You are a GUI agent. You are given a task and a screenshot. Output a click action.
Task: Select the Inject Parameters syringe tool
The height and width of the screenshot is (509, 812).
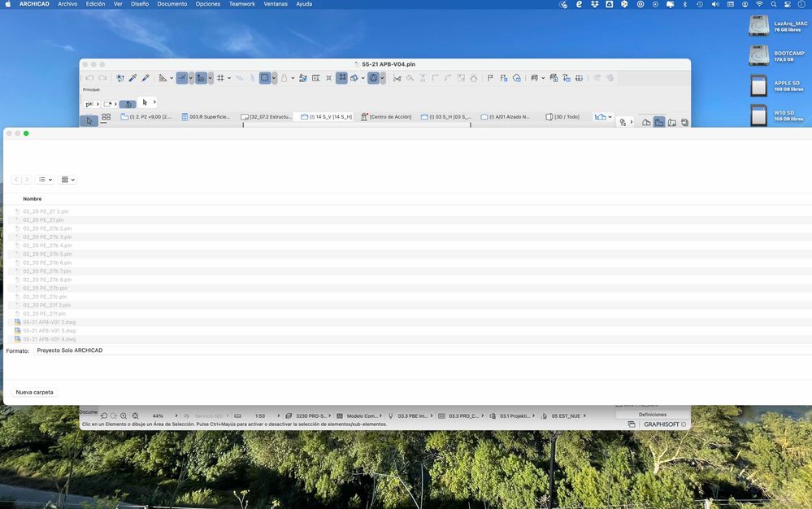tap(145, 78)
